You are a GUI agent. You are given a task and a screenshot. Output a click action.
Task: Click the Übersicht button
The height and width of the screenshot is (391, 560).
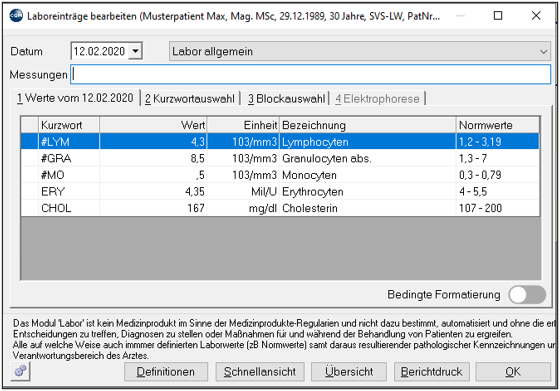click(349, 372)
